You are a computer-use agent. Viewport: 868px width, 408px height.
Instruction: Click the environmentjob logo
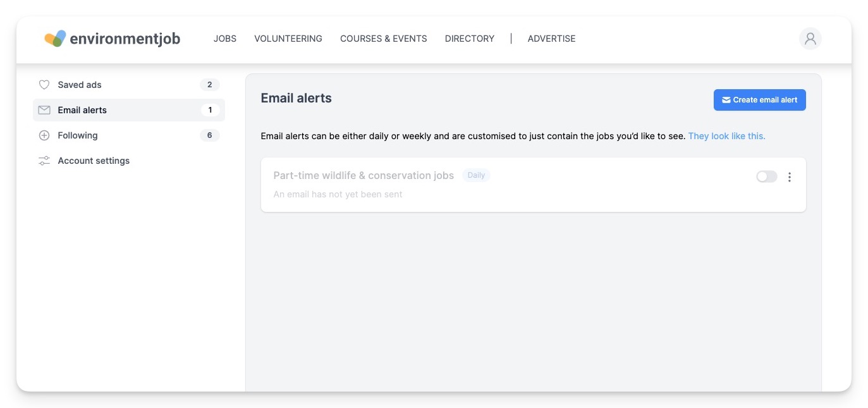[x=113, y=39]
